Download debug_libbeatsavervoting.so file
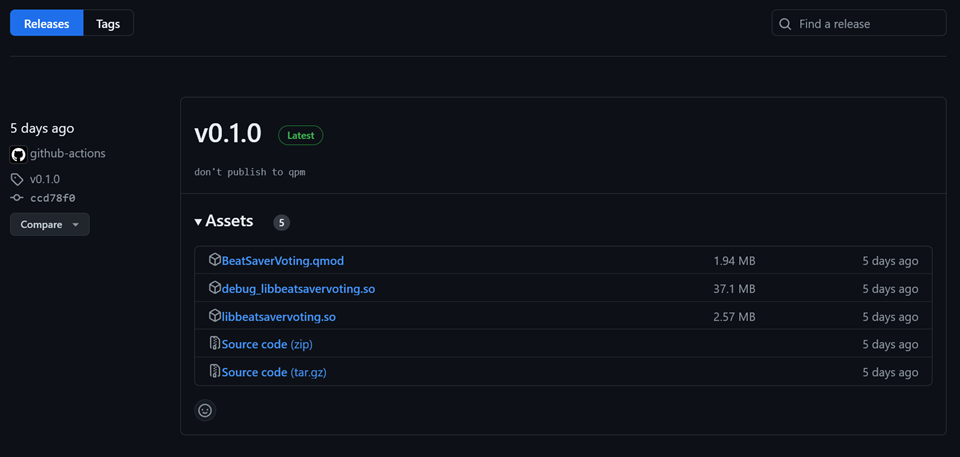The height and width of the screenshot is (457, 960). pyautogui.click(x=298, y=289)
